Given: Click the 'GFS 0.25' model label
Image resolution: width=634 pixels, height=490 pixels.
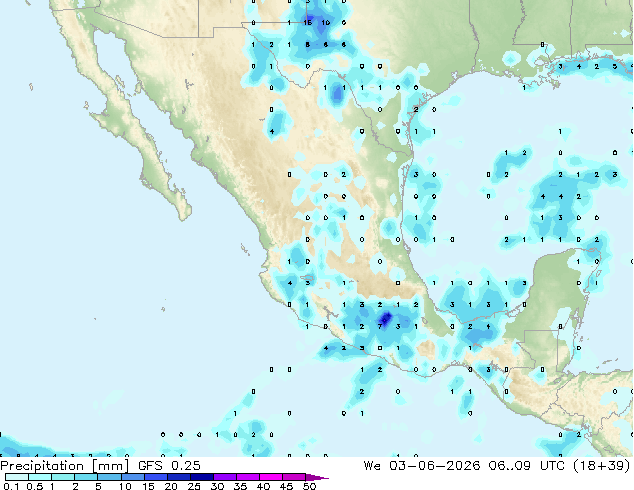Looking at the screenshot, I should tap(169, 466).
